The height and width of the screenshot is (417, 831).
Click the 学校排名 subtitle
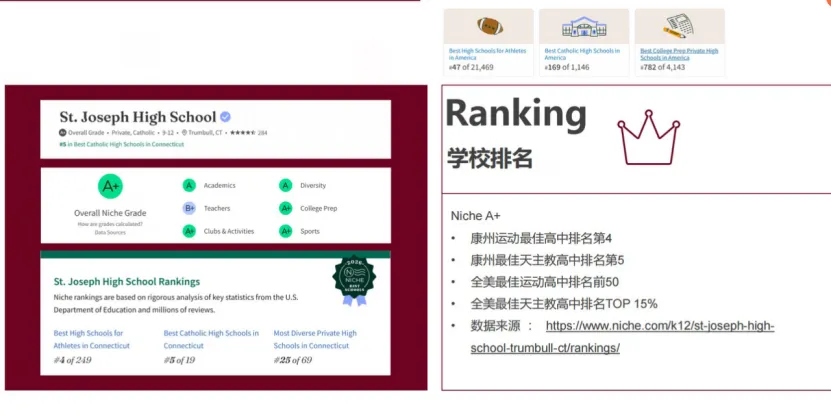(x=490, y=158)
